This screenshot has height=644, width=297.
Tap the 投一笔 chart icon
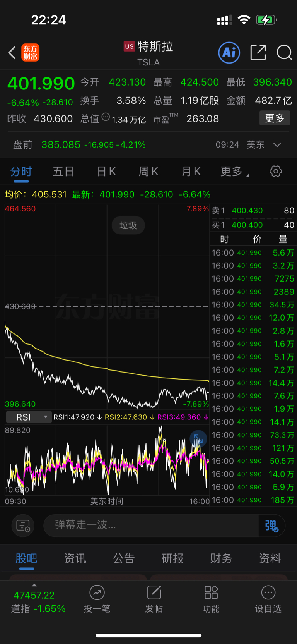[x=97, y=592]
